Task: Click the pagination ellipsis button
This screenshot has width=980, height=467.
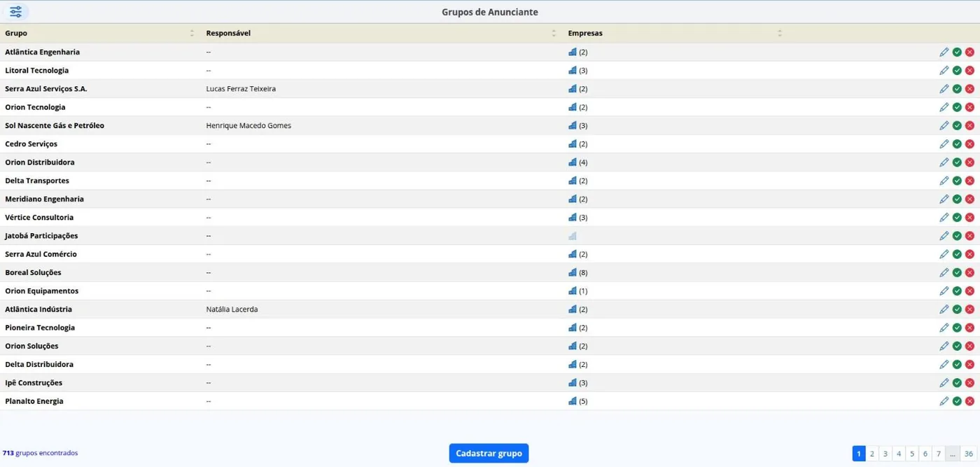Action: coord(953,454)
